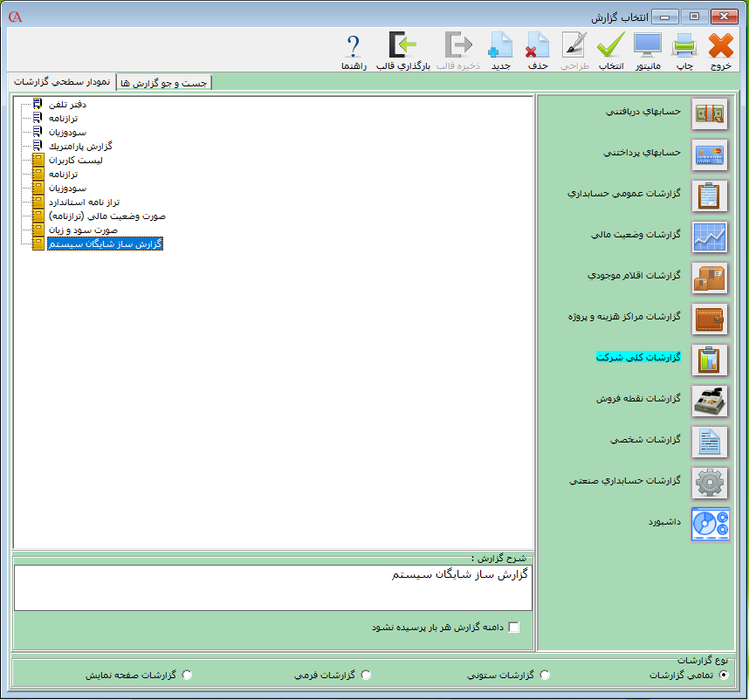Open گزارشات نقطه فروش cash register icon

709,401
